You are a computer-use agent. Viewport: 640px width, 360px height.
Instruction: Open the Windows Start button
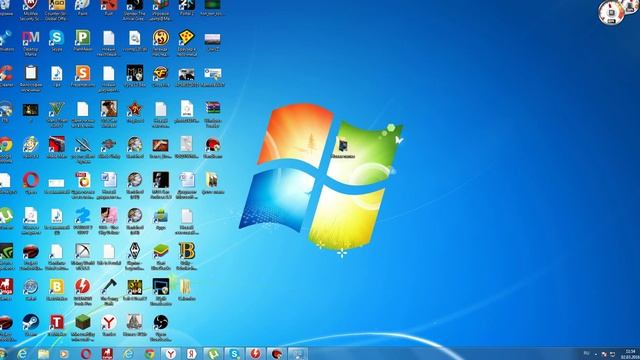tap(3, 354)
